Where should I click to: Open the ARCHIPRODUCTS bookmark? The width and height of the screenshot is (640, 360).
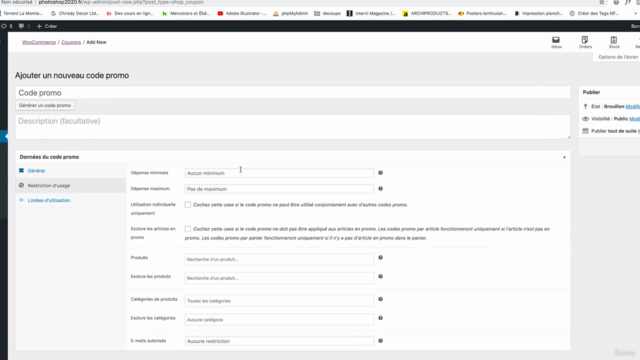tap(427, 13)
